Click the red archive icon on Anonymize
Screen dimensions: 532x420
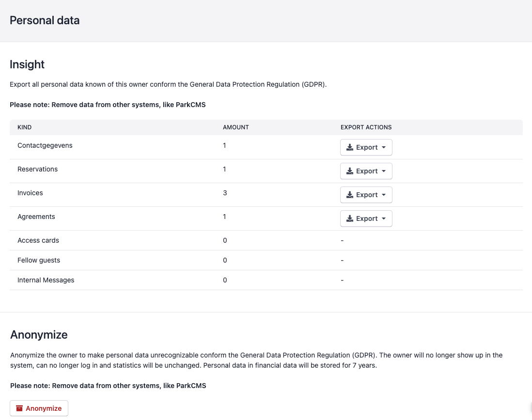19,408
